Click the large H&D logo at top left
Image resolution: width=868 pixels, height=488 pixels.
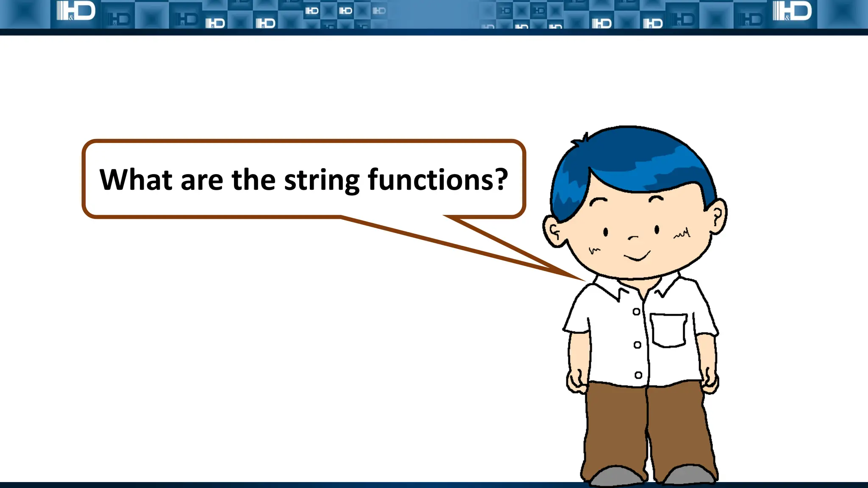tap(76, 11)
